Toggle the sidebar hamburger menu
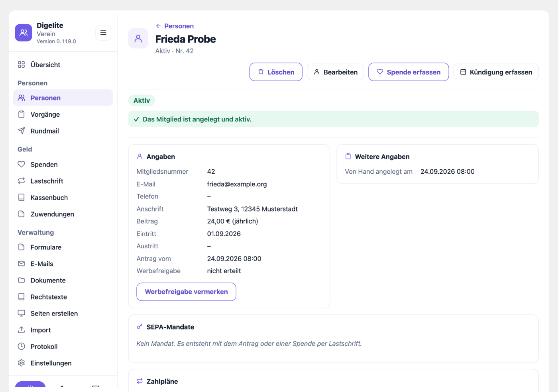Screen dimensions: 558x392 tap(103, 33)
